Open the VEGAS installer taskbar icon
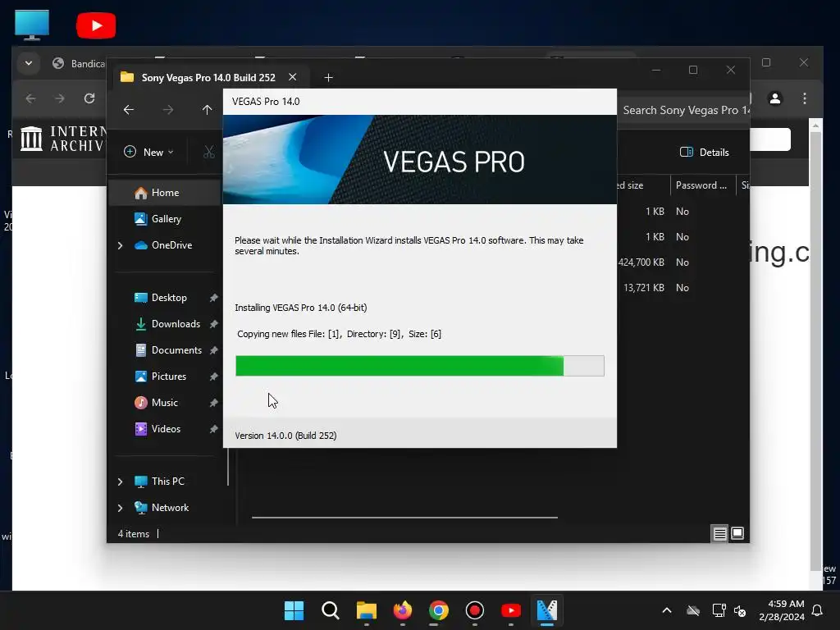840x630 pixels. tap(547, 610)
